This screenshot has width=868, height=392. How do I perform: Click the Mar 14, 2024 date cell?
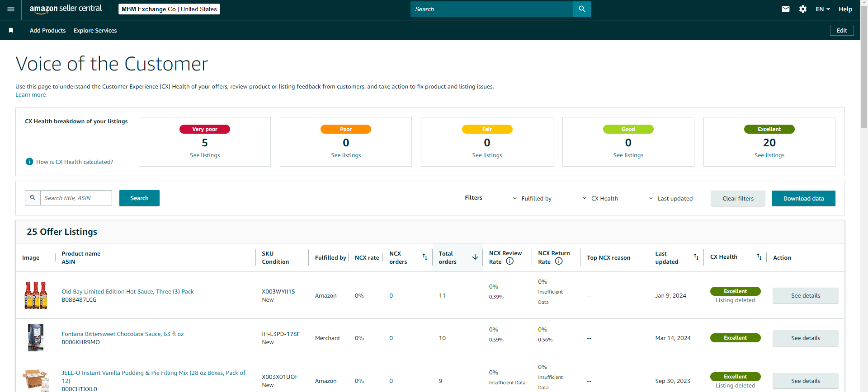click(x=673, y=338)
